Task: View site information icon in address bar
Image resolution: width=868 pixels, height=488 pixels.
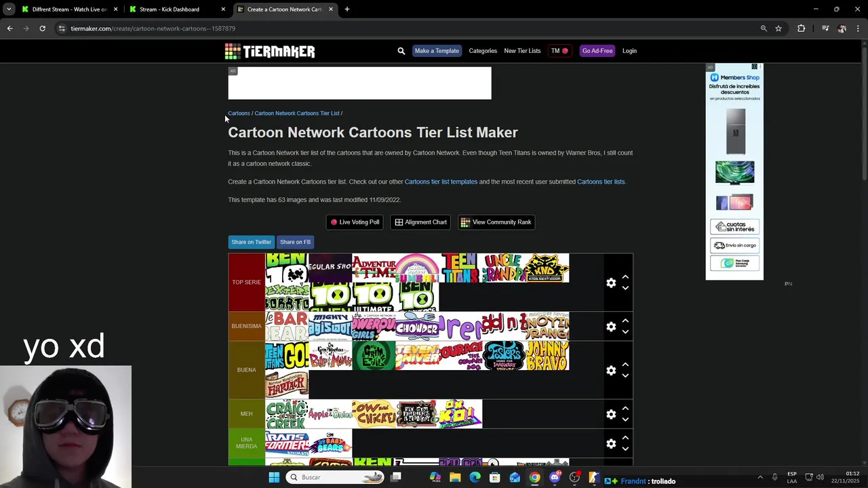Action: (x=62, y=28)
